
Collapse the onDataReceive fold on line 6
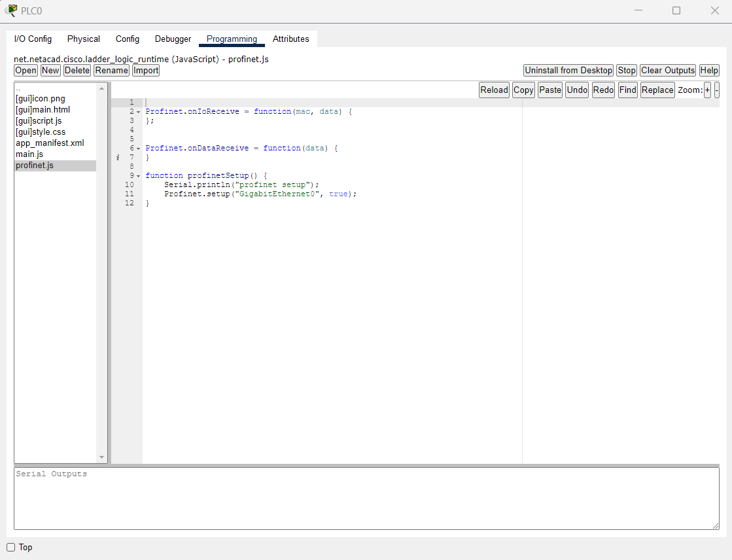tap(138, 149)
